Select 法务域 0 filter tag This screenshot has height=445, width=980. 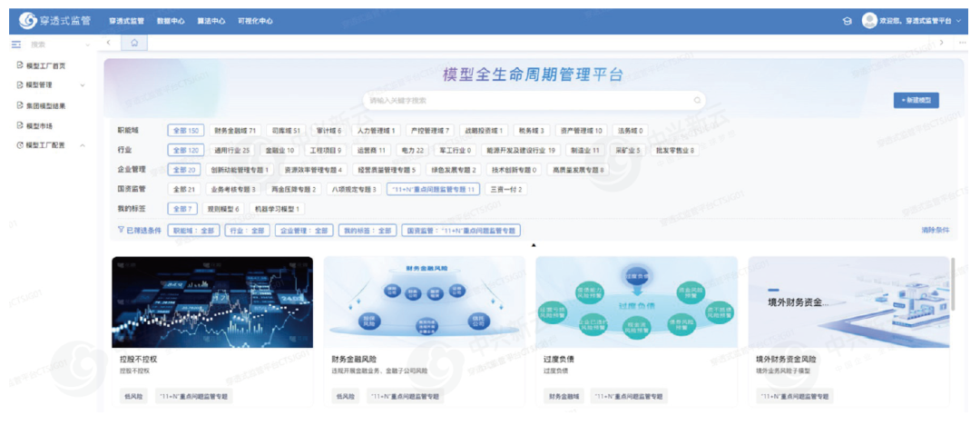point(630,131)
